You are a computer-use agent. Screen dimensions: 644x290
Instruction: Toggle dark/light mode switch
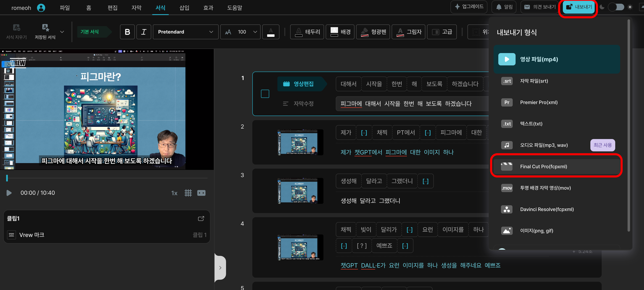616,7
